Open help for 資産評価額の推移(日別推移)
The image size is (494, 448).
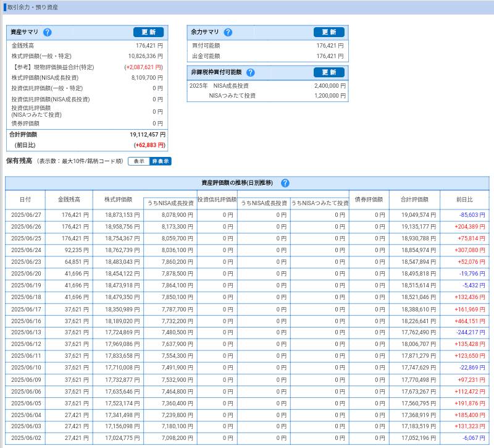pyautogui.click(x=285, y=183)
